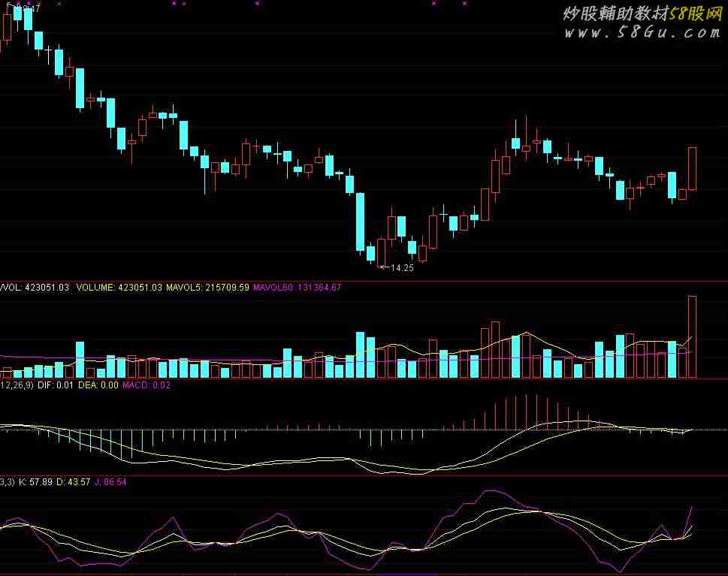Click the 炒股辅助教材58股网 watermark title
Screen dimensions: 728x576
(641, 14)
